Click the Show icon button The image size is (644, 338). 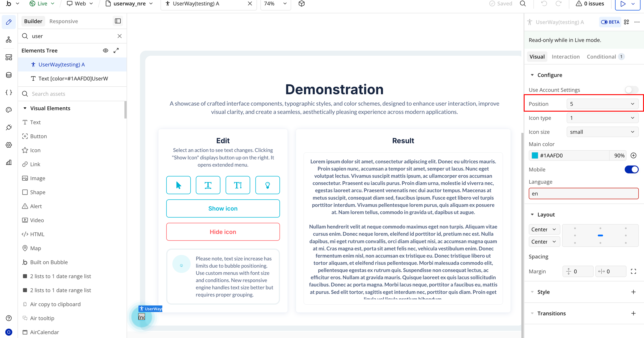coord(223,209)
